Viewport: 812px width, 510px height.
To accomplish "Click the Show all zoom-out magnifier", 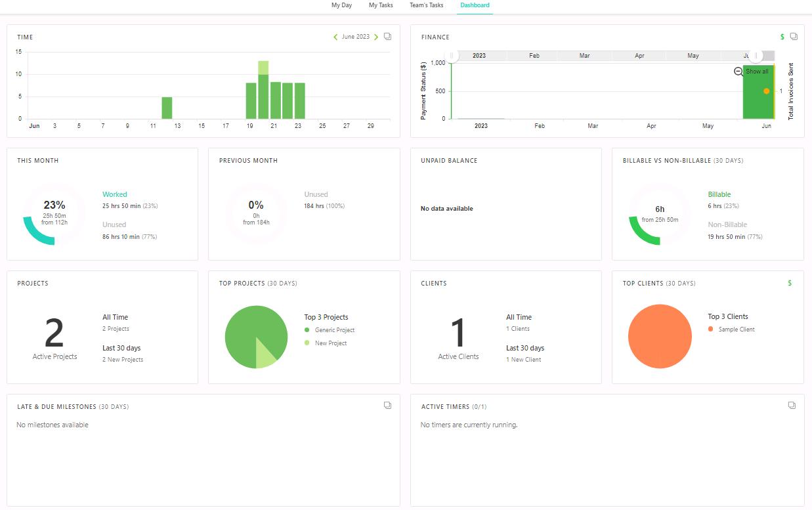I will pos(738,72).
